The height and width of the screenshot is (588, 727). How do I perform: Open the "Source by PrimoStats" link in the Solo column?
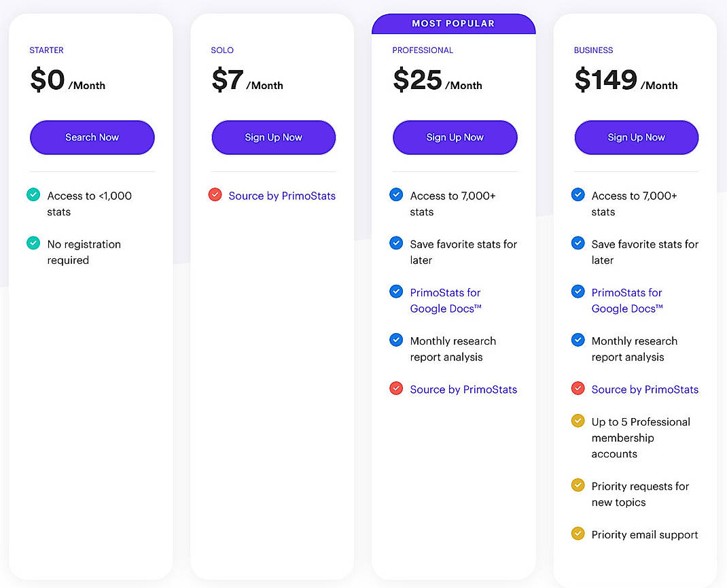[282, 196]
